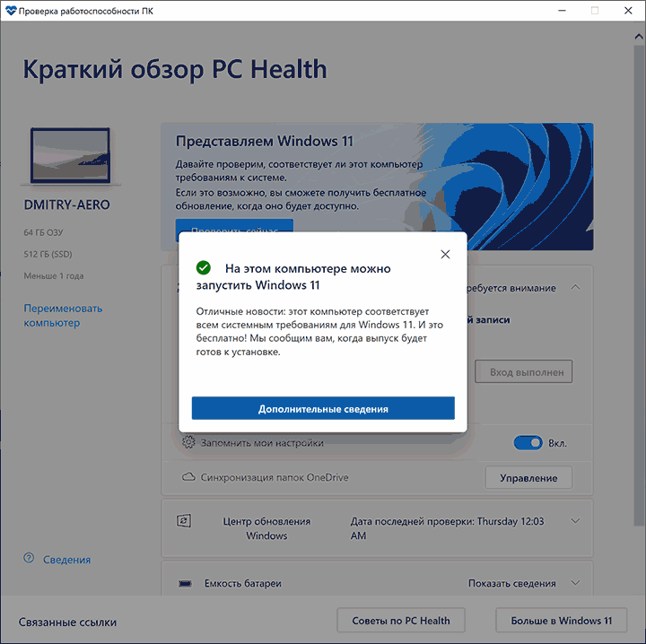Click the Дополнительные сведения button
Viewport: 646px width, 644px height.
click(x=323, y=408)
